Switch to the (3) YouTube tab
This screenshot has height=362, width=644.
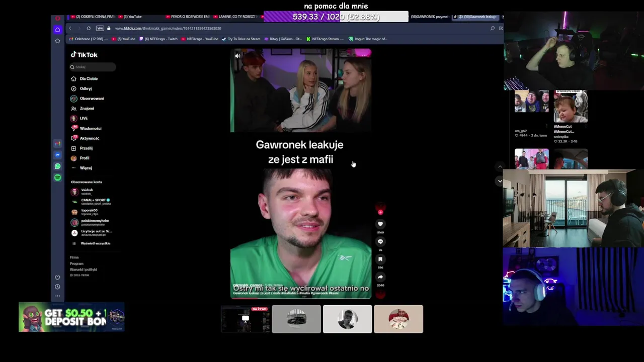coord(131,17)
